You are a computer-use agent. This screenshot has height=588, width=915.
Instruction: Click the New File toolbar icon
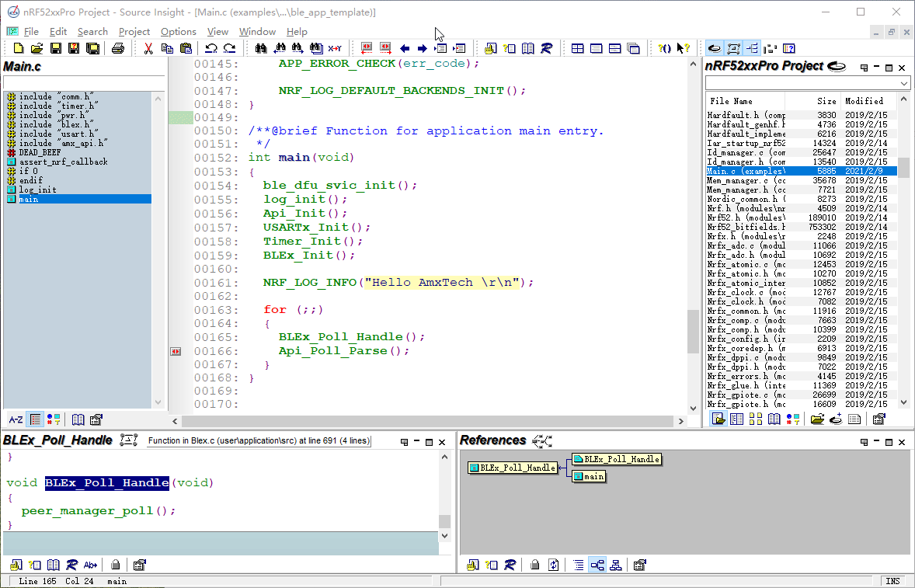point(19,48)
